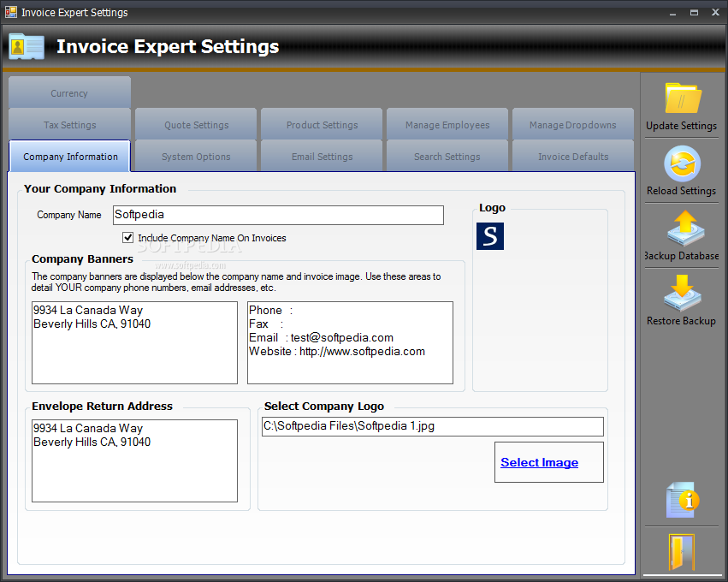The height and width of the screenshot is (582, 728).
Task: Click the phone and email banner text box
Action: click(350, 343)
